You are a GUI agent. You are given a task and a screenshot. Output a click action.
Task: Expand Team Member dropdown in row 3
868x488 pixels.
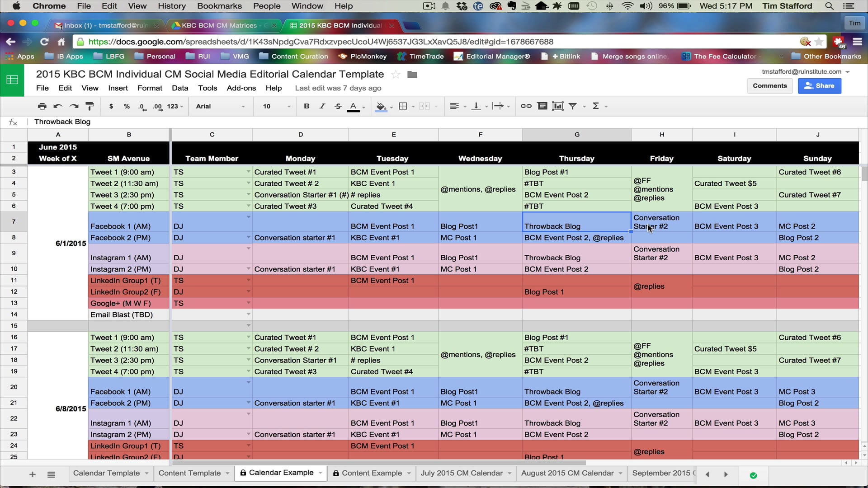[248, 172]
